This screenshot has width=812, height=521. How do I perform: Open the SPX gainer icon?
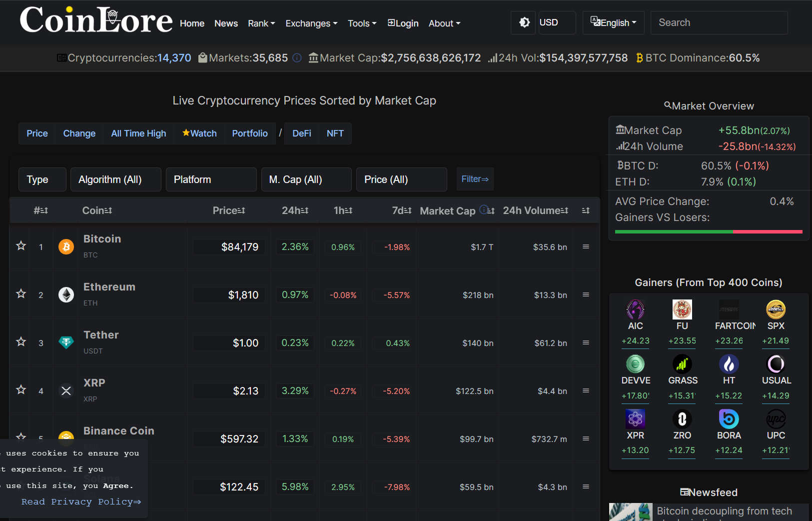click(776, 309)
